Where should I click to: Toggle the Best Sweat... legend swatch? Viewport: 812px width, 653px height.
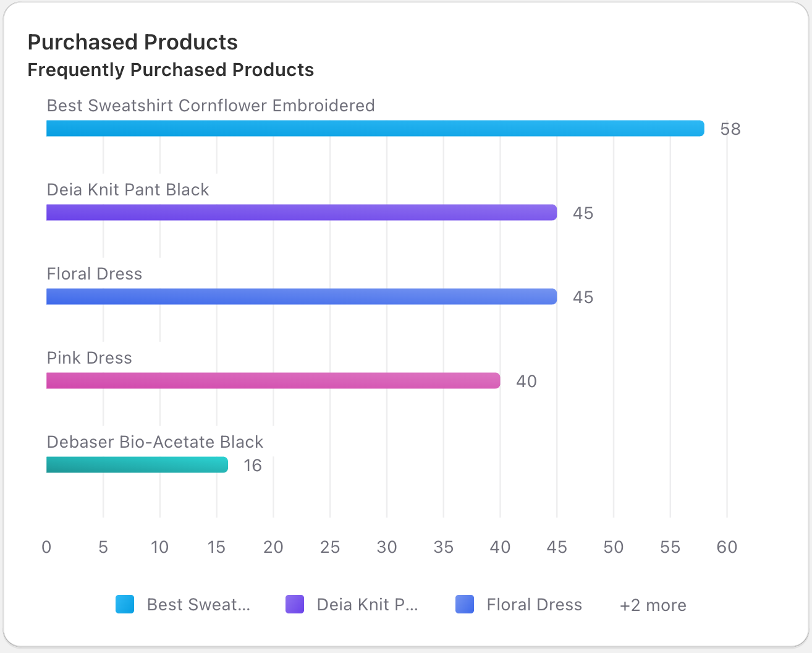tap(125, 604)
